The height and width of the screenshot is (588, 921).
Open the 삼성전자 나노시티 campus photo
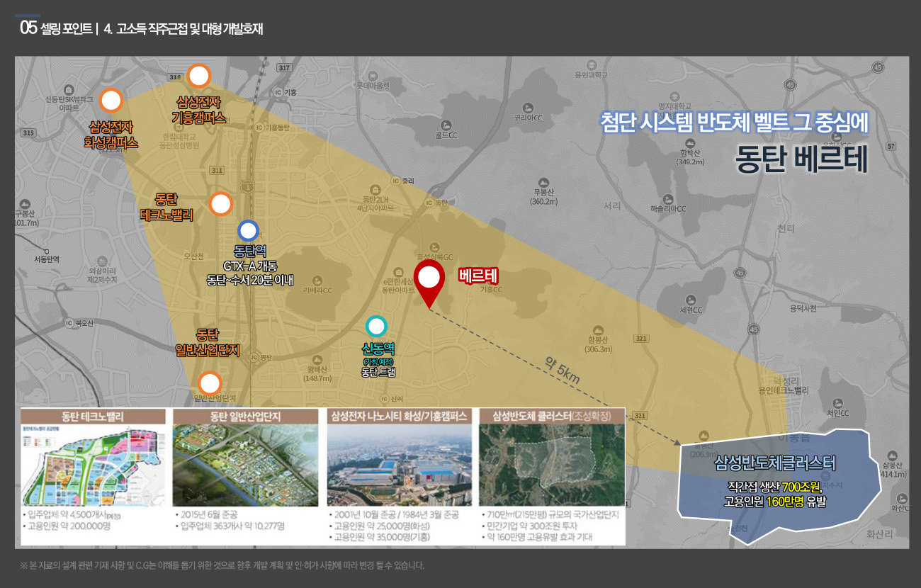tap(399, 466)
